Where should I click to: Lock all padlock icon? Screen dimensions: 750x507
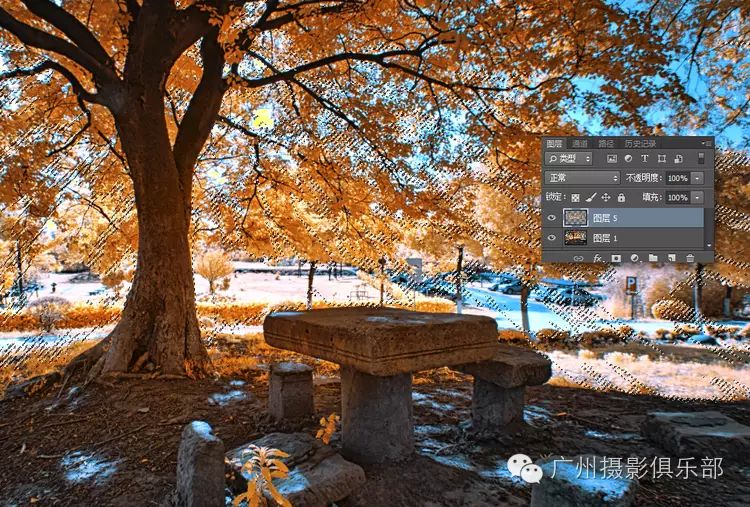coord(621,198)
